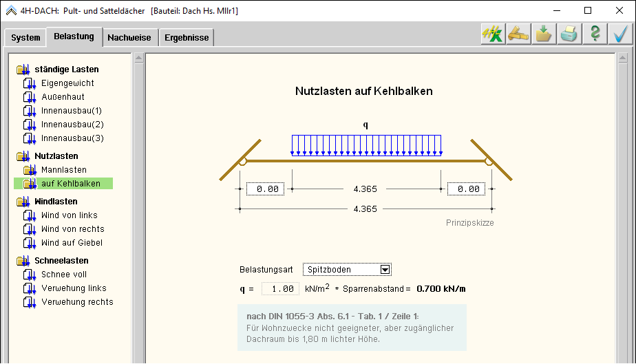
Task: Switch to the System tab
Action: click(25, 38)
